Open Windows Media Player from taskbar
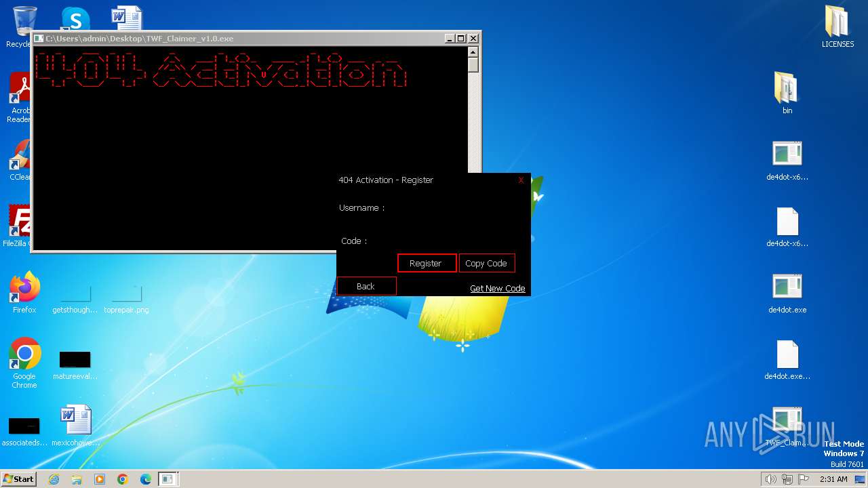 point(100,479)
